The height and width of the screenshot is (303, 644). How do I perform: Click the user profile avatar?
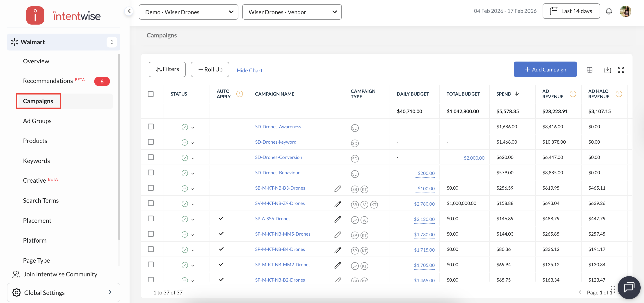click(x=625, y=11)
